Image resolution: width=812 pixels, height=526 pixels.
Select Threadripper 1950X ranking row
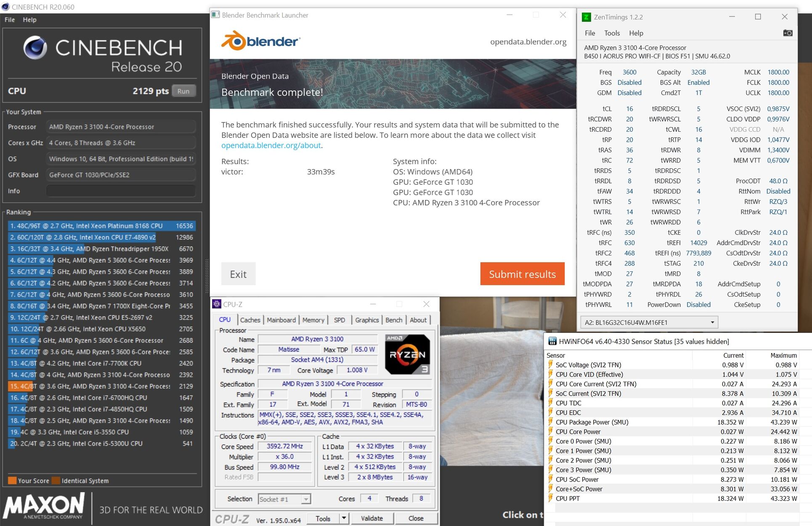(x=101, y=249)
